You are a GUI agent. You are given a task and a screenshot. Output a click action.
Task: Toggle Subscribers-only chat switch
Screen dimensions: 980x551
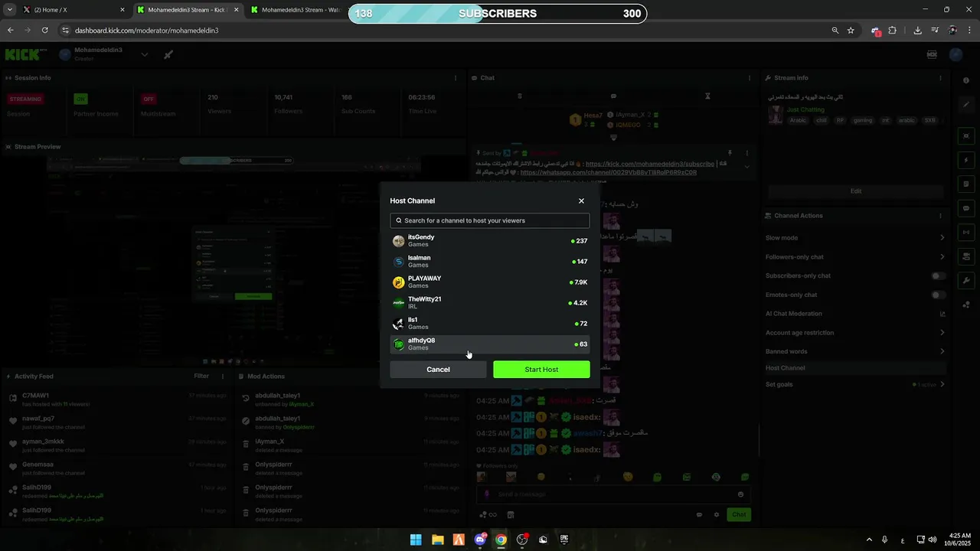point(938,275)
